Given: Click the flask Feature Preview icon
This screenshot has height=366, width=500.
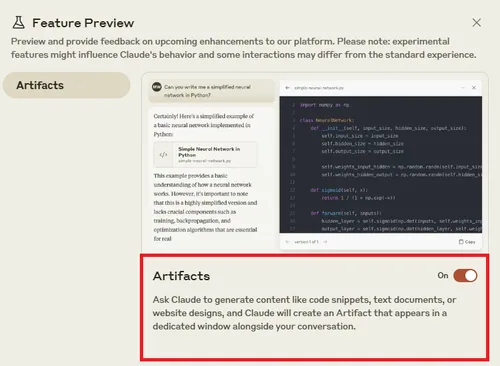Looking at the screenshot, I should 19,23.
